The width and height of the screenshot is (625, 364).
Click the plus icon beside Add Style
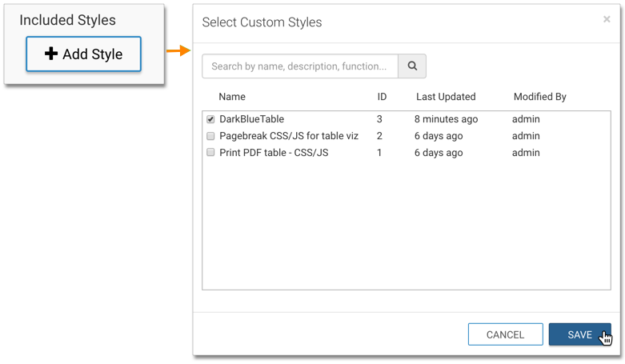tap(51, 54)
